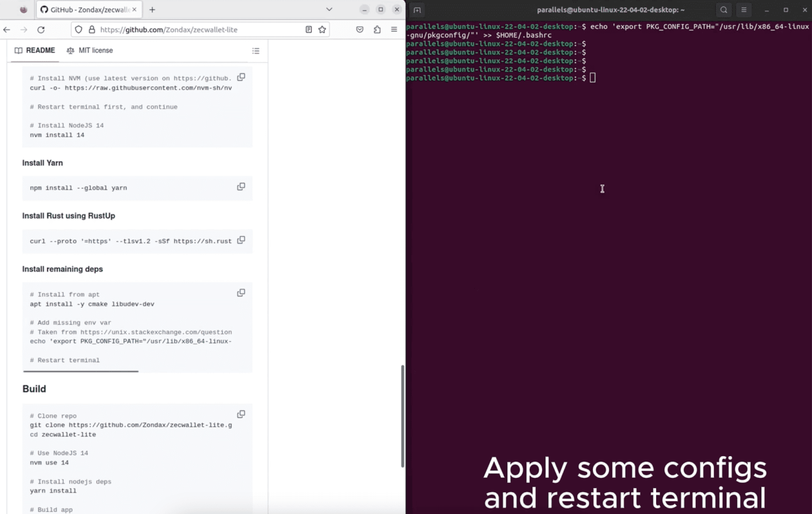Click the site security padlock icon
The width and height of the screenshot is (812, 514).
point(92,29)
